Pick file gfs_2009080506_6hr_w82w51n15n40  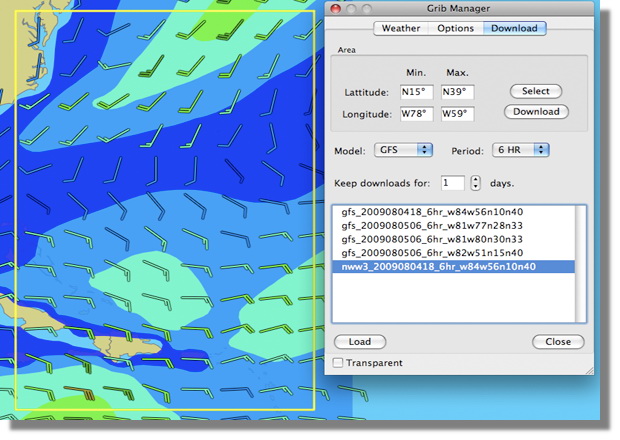click(431, 253)
